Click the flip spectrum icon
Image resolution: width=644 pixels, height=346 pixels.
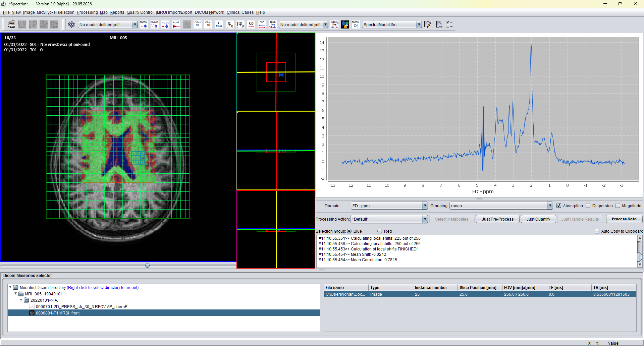pyautogui.click(x=262, y=24)
